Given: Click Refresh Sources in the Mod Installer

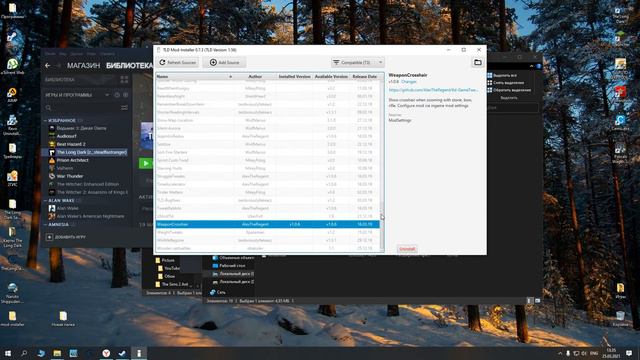Looking at the screenshot, I should coord(178,62).
